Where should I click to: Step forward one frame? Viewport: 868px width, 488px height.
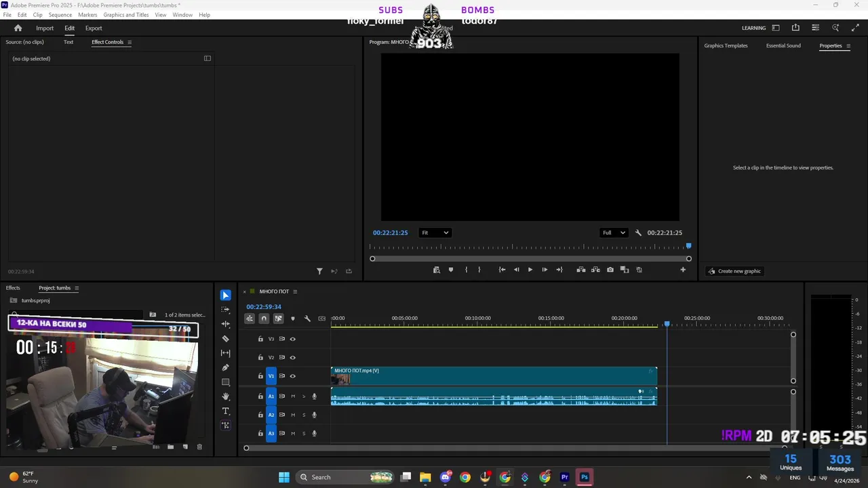(x=545, y=270)
